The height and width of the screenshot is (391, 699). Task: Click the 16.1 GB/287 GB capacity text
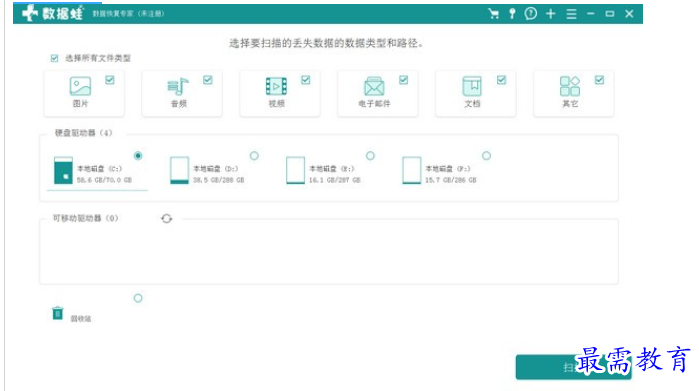coord(335,180)
